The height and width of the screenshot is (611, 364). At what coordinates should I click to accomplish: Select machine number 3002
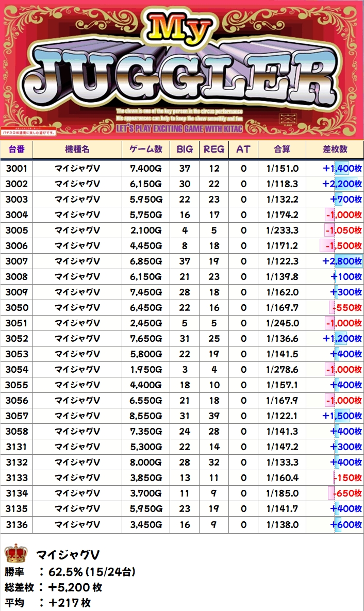point(16,184)
